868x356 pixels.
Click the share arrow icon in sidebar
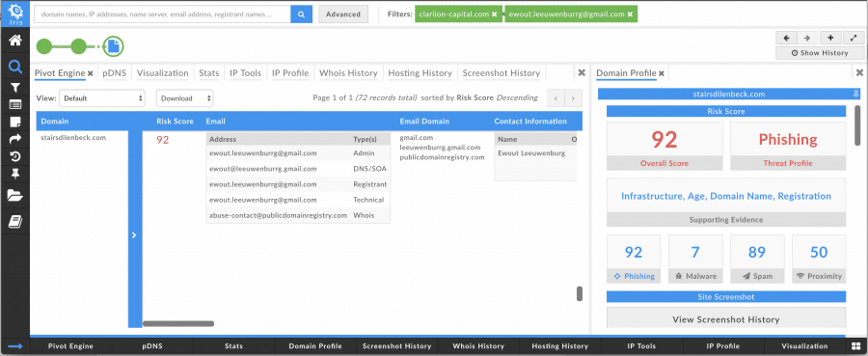coord(14,139)
